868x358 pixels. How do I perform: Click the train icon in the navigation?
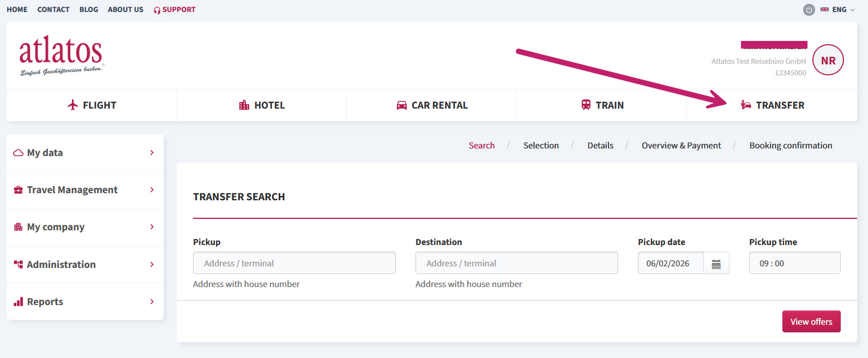586,105
